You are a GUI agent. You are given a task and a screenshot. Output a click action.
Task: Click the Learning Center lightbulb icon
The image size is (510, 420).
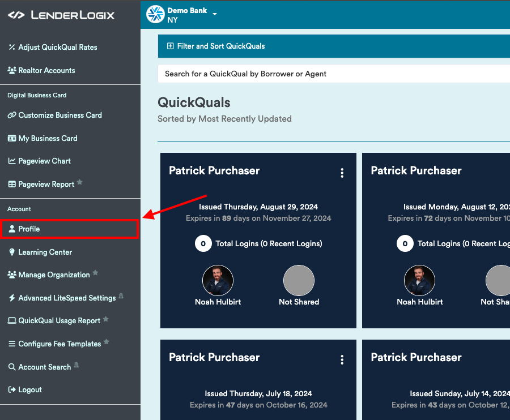pos(12,252)
